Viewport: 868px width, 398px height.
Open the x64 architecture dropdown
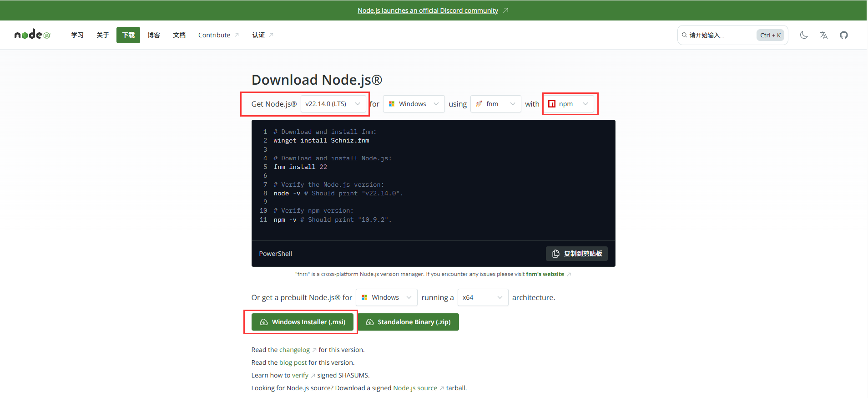click(x=483, y=297)
